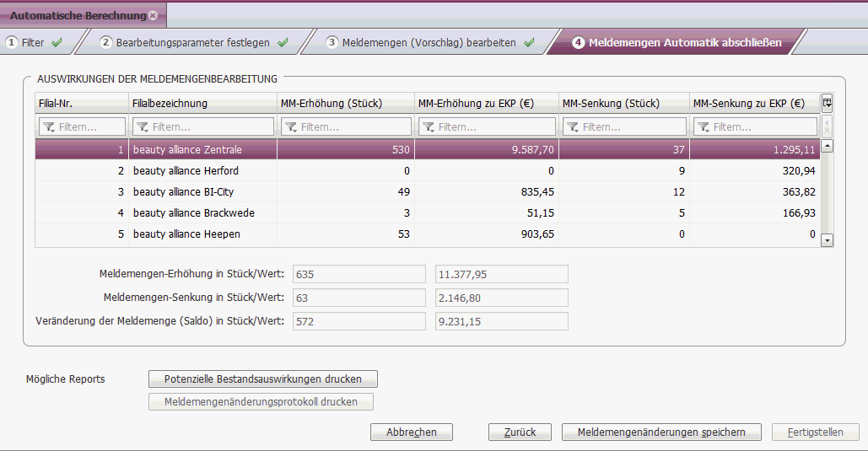Click cell value 51,15
The height and width of the screenshot is (451, 868).
click(540, 212)
